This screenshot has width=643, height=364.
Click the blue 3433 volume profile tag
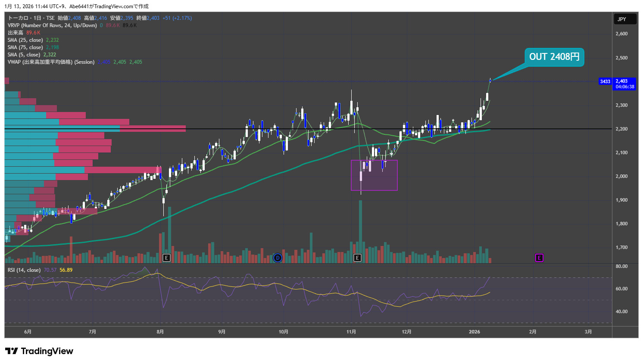click(x=605, y=81)
